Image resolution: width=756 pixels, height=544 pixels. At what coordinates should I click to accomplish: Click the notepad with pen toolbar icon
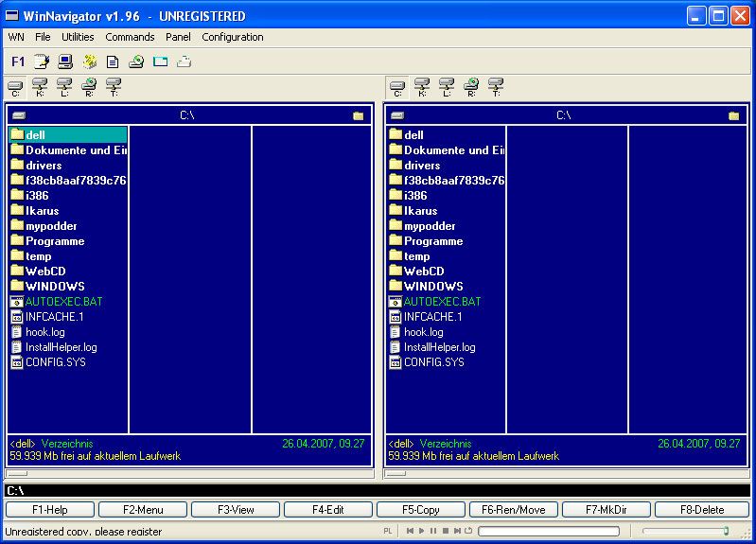(42, 61)
